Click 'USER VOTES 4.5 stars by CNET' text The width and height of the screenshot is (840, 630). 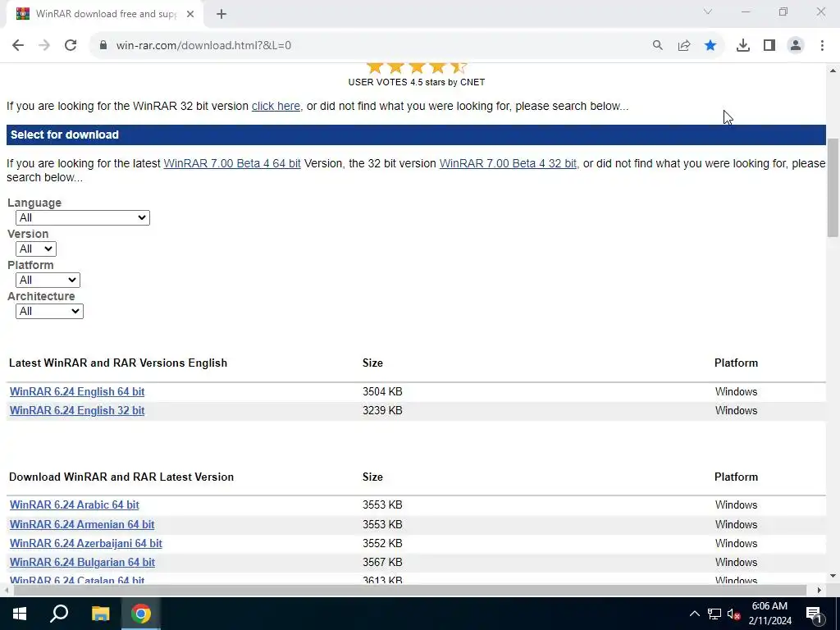416,82
